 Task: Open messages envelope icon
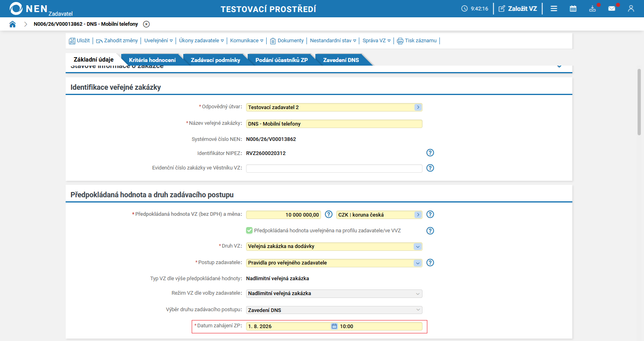coord(612,8)
